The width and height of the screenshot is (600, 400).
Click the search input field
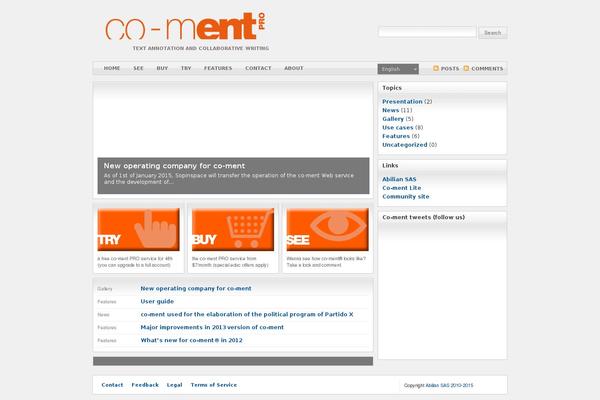(x=427, y=32)
